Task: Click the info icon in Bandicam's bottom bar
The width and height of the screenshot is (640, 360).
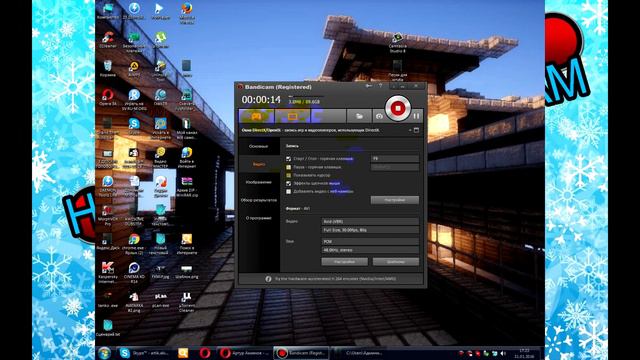Action: [268, 279]
